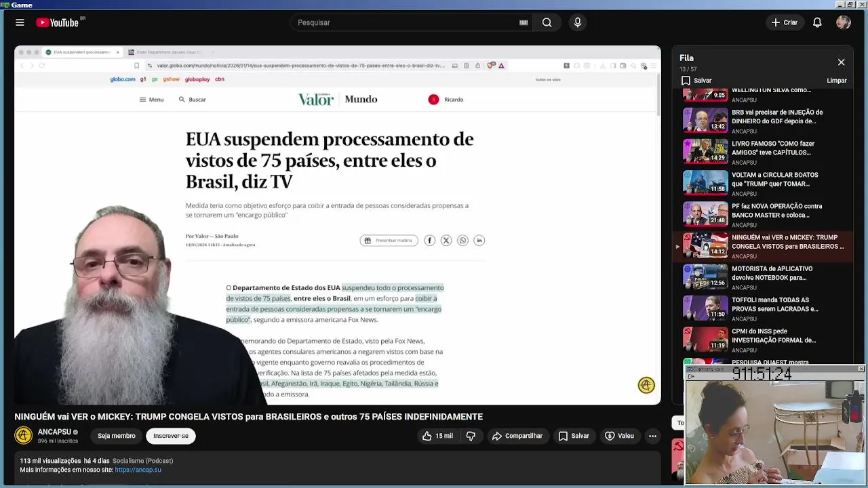The width and height of the screenshot is (868, 488).
Task: Open globoplay link in top bar
Action: click(197, 79)
